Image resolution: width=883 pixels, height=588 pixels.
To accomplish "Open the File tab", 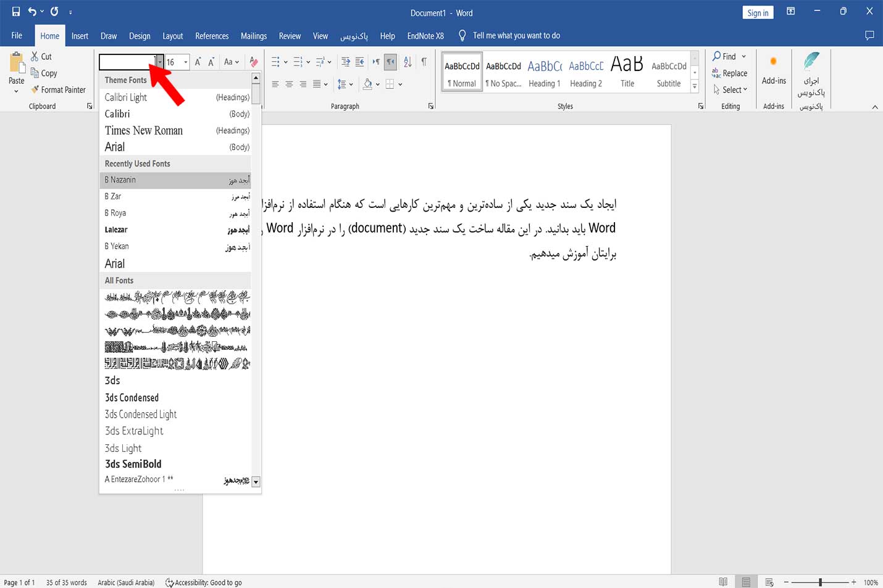I will pos(17,36).
